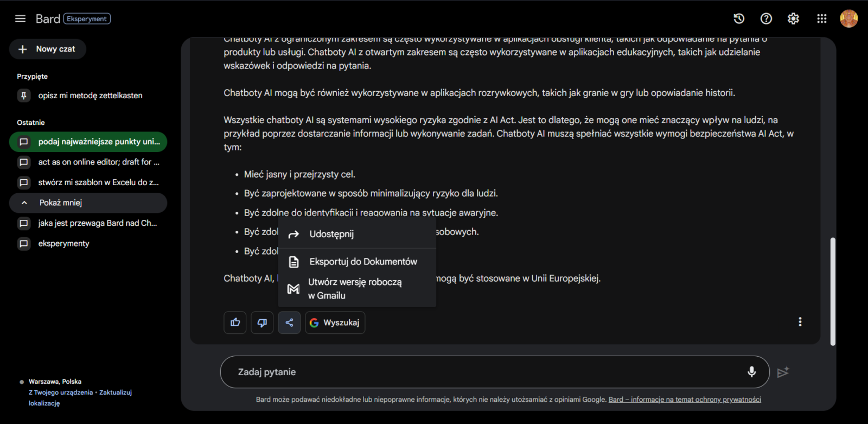Open the Google apps grid
The width and height of the screenshot is (868, 424).
point(821,18)
